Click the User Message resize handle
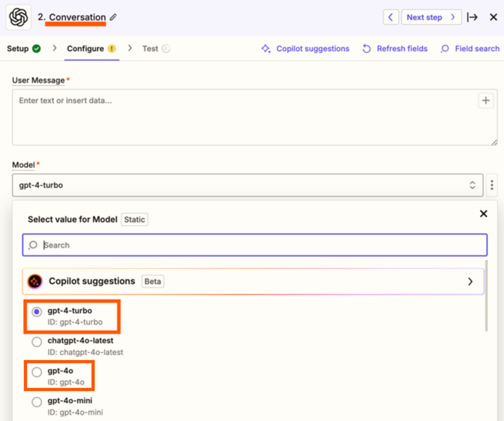Screen dimensions: 504x421 tap(494, 142)
